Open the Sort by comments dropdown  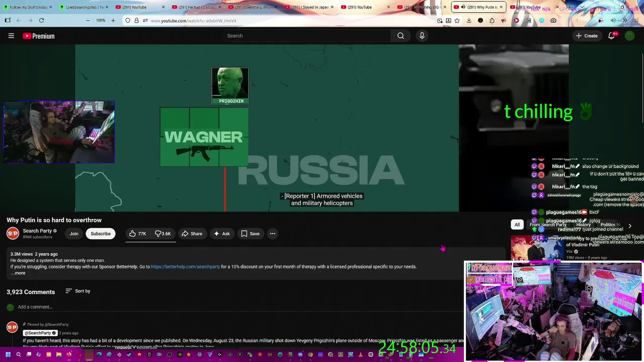(78, 291)
